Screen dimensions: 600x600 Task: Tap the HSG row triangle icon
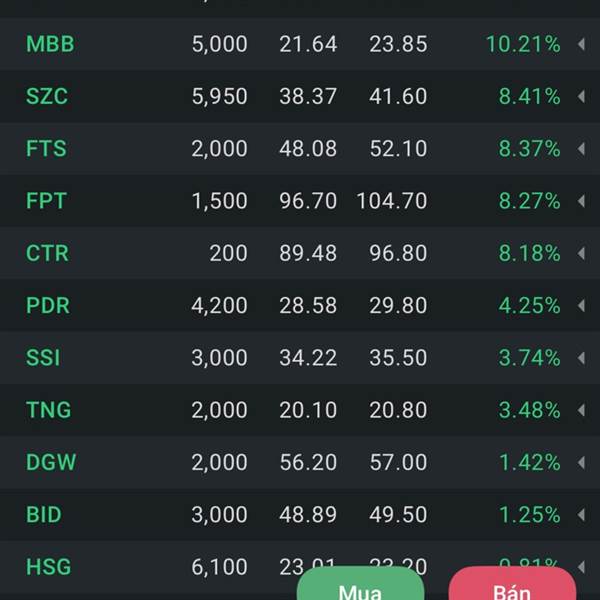click(x=582, y=567)
